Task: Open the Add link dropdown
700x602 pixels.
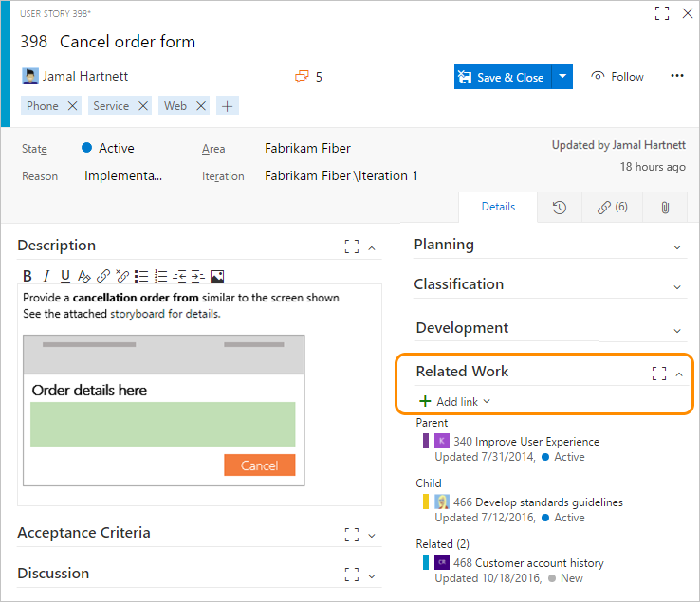Action: pyautogui.click(x=455, y=402)
